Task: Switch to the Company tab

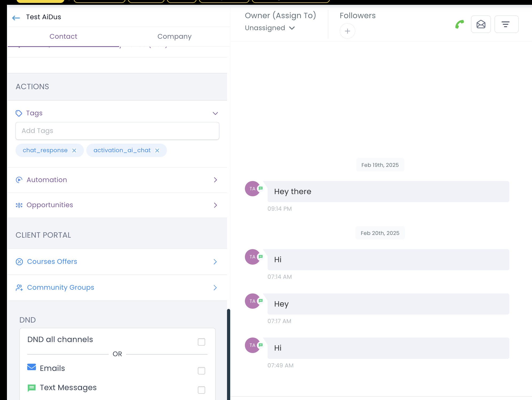Action: point(174,36)
